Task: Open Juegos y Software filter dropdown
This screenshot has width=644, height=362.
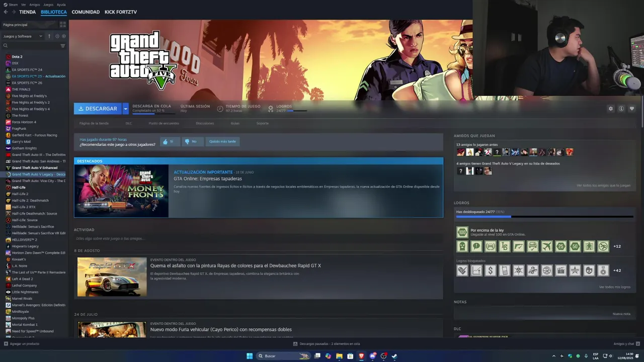Action: pos(24,36)
